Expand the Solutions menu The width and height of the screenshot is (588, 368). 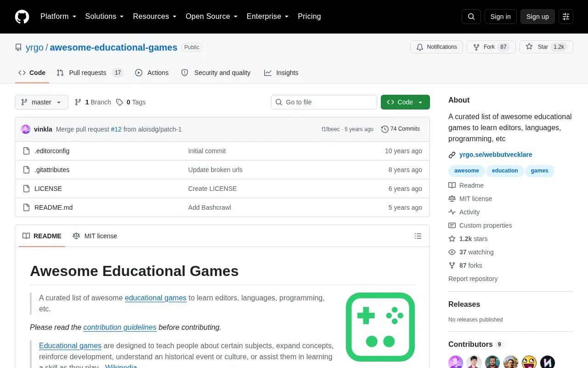click(x=104, y=17)
